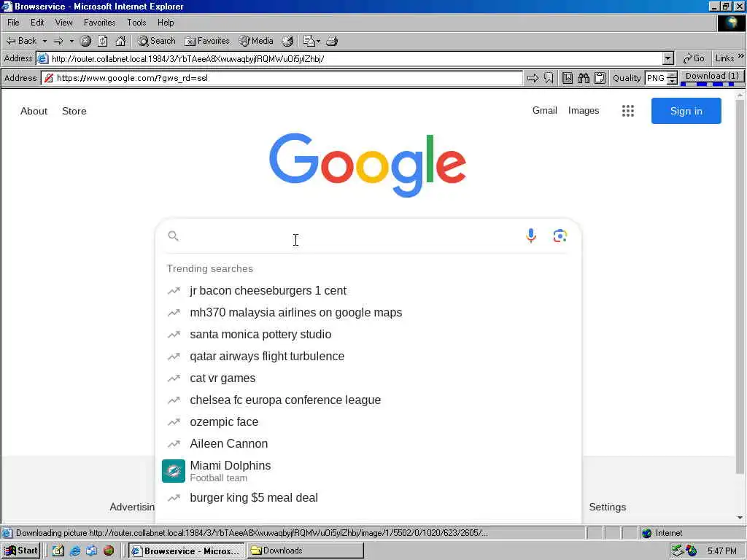Open the File menu
The height and width of the screenshot is (560, 747).
pos(13,23)
